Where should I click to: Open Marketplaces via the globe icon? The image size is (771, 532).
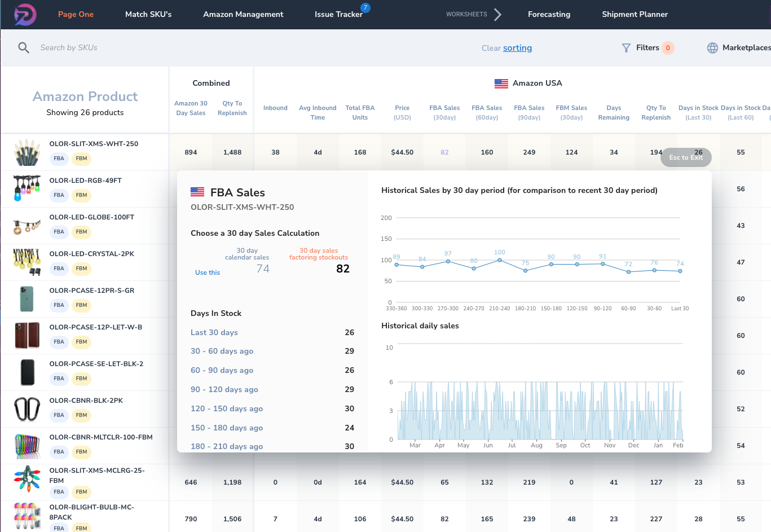(x=712, y=48)
